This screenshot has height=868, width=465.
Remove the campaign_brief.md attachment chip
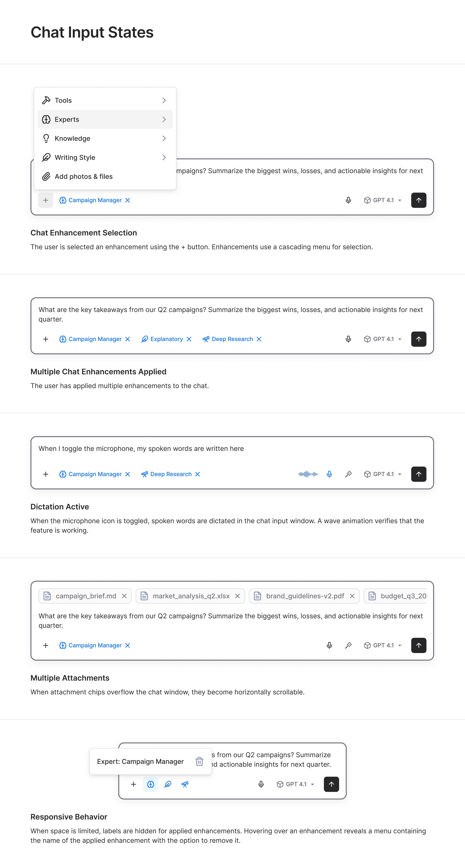pyautogui.click(x=124, y=596)
